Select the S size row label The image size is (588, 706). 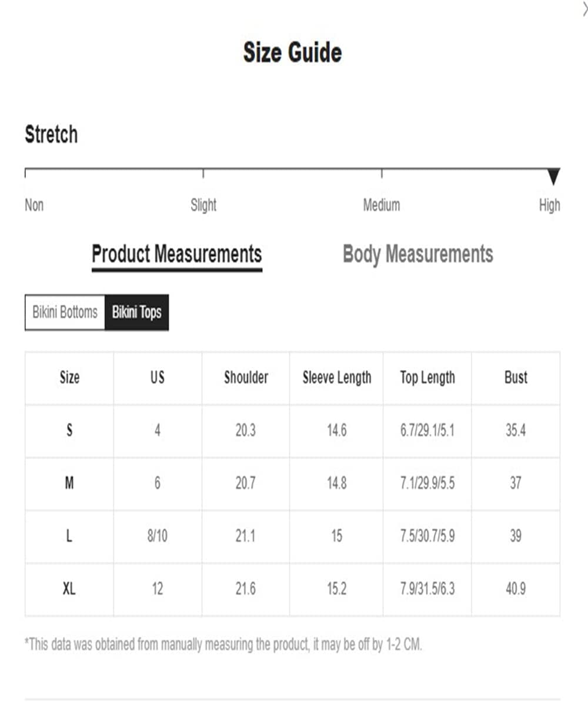[x=69, y=431]
